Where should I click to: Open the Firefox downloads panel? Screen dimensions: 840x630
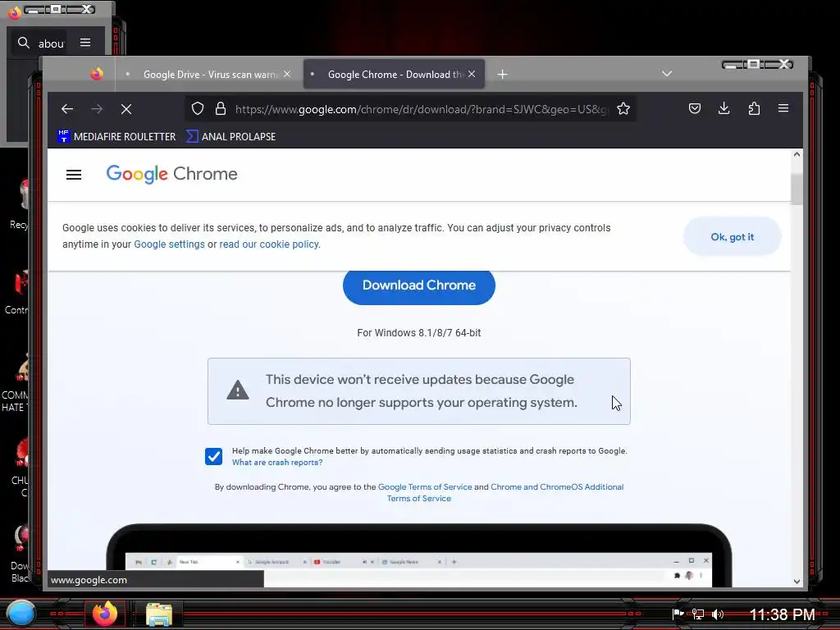(x=724, y=109)
